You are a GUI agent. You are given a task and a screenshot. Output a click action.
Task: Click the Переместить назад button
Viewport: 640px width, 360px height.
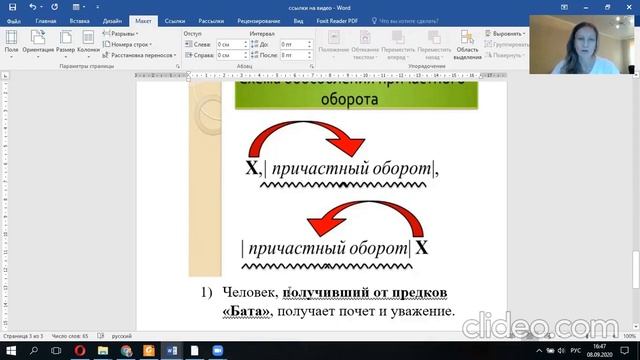point(433,45)
